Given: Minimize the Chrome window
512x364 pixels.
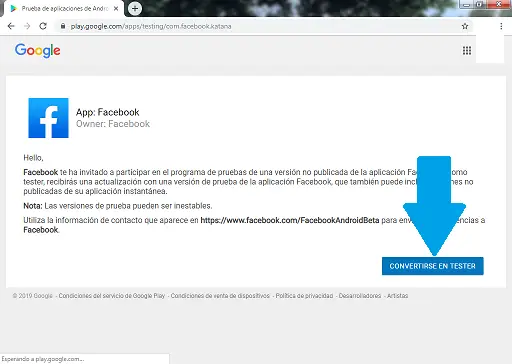Looking at the screenshot, I should pos(466,4).
